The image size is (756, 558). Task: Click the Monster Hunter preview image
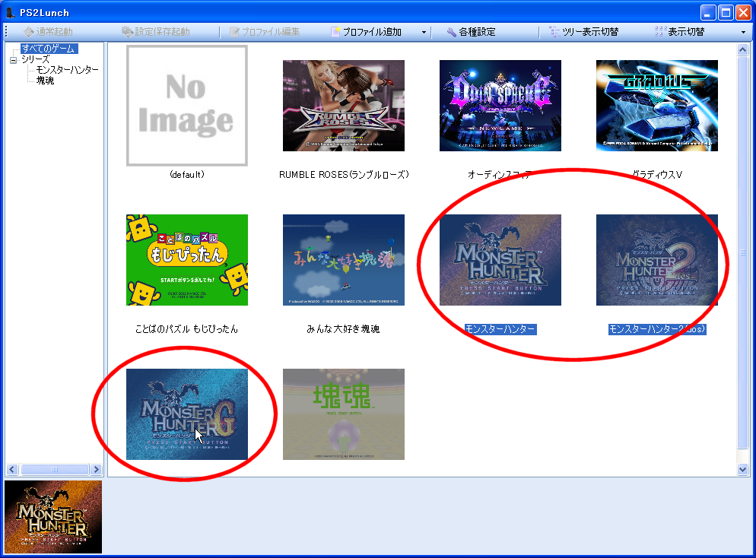pyautogui.click(x=53, y=517)
